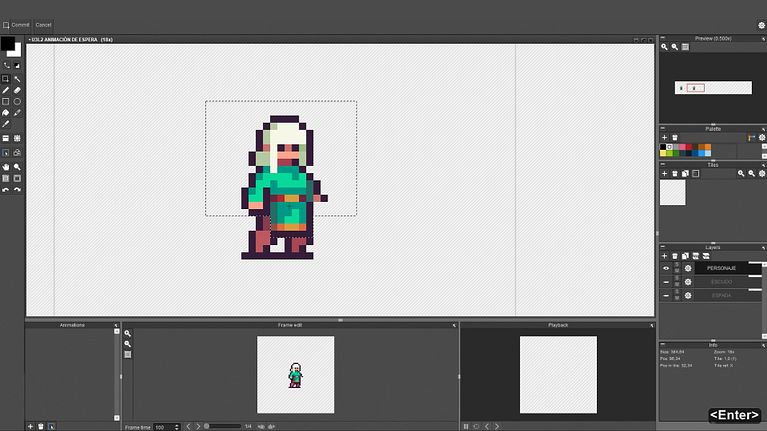Screen dimensions: 767x431
Task: Show the ESCUDO layer
Action: pos(666,282)
